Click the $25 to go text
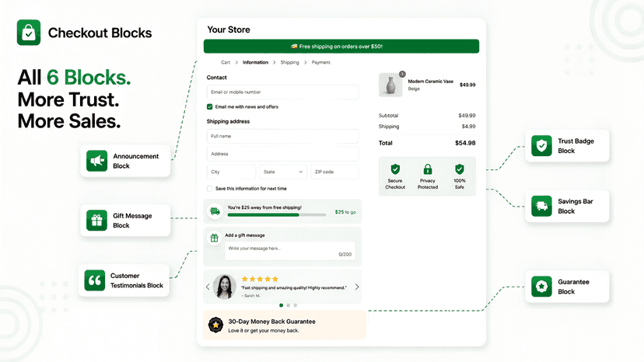This screenshot has height=362, width=644. (345, 212)
